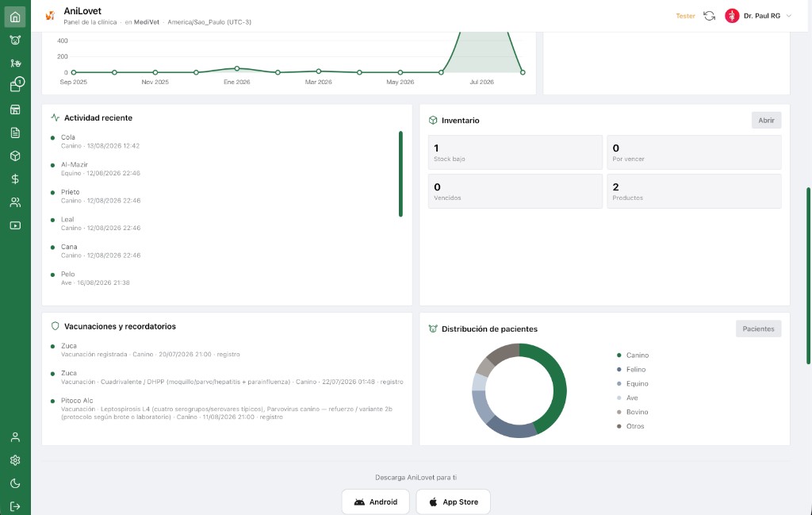
Task: Click the sync refresh icon in header
Action: click(710, 16)
